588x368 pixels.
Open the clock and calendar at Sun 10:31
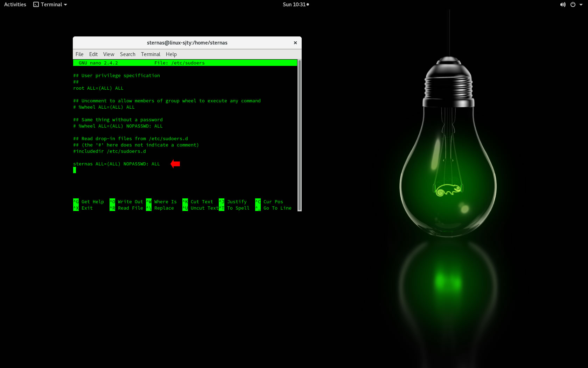pyautogui.click(x=296, y=5)
